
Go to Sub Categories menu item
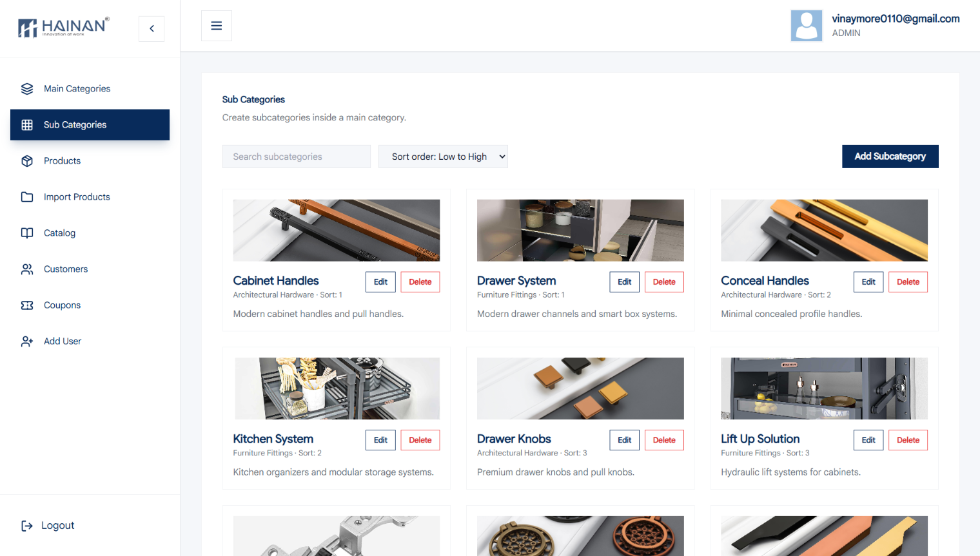click(90, 125)
